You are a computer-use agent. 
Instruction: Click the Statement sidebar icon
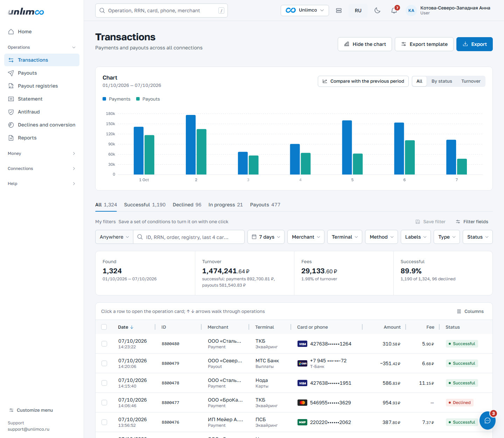[11, 99]
